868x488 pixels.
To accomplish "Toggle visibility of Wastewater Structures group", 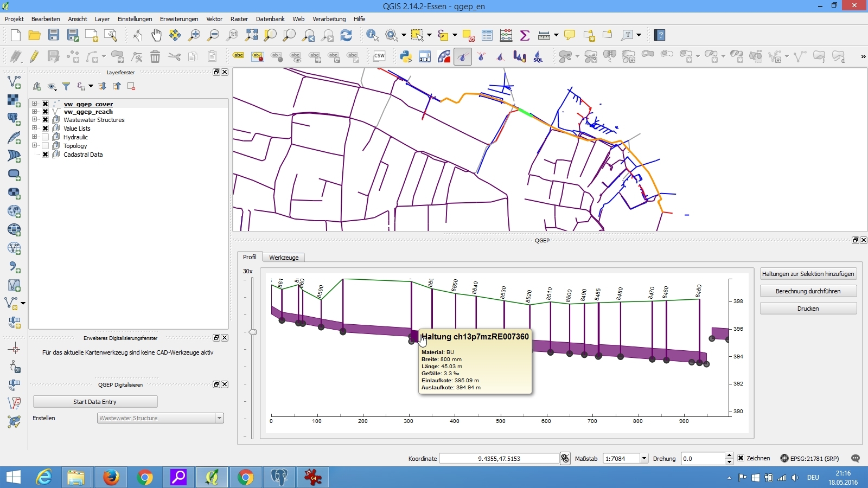I will tap(46, 120).
